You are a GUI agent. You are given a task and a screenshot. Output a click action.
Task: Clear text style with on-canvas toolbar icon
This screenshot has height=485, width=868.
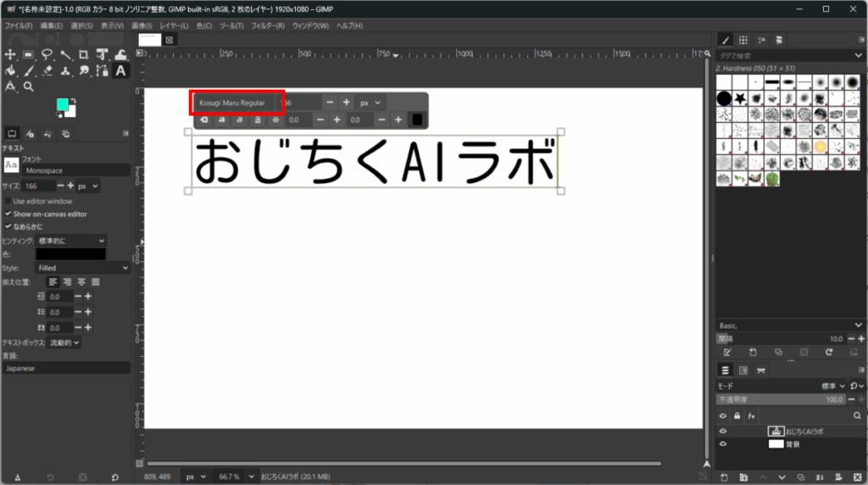pos(203,120)
